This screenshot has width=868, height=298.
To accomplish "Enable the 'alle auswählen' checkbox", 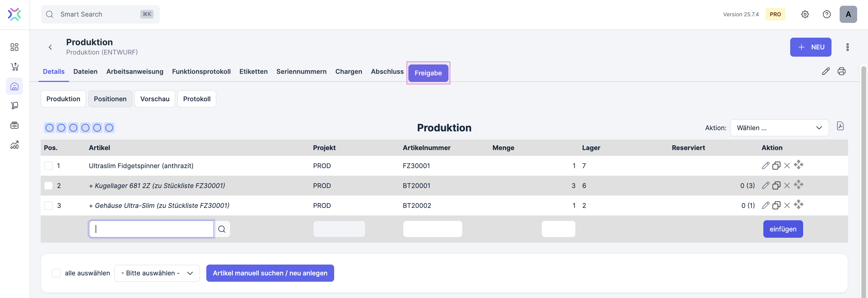I will coord(56,273).
